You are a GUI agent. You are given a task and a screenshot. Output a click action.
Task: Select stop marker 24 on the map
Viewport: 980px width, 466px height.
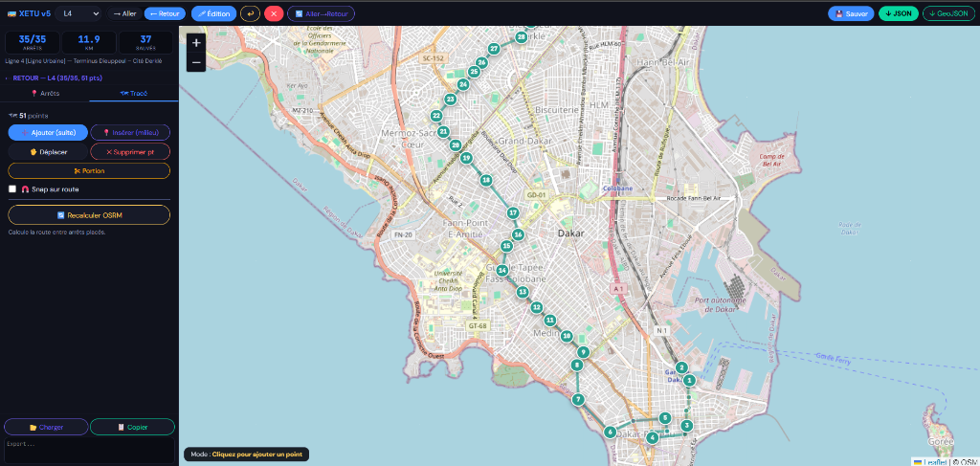click(463, 84)
